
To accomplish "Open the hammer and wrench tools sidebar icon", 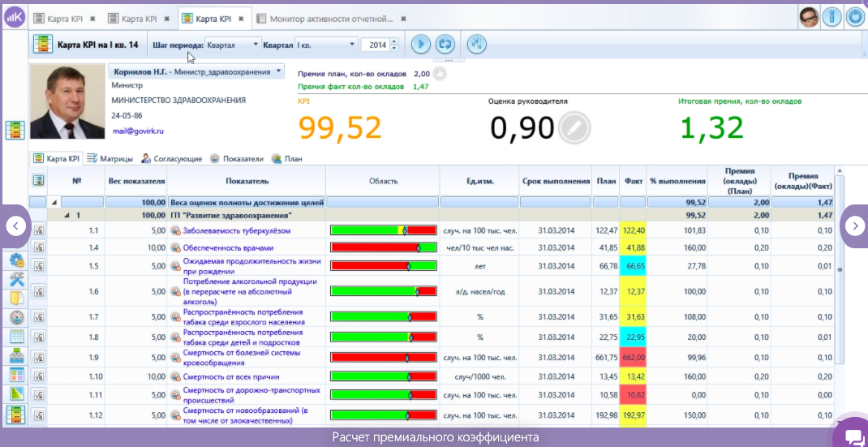I will [x=16, y=280].
